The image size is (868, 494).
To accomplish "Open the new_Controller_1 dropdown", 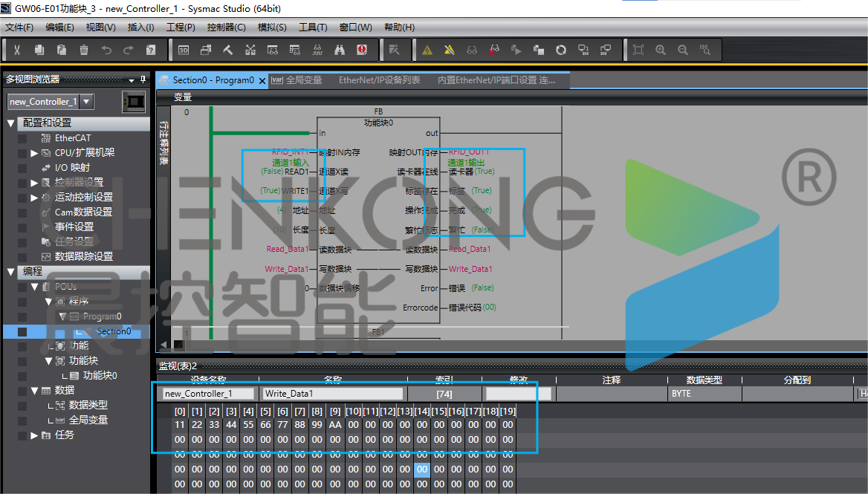I will [85, 102].
